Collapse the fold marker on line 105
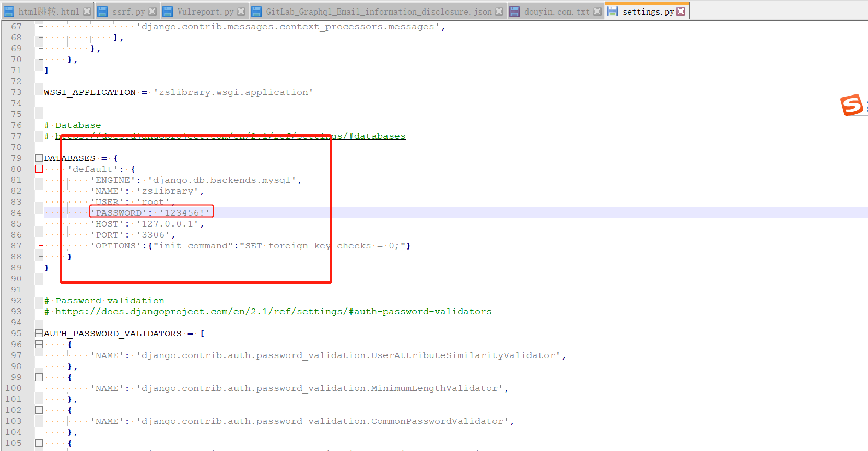 click(39, 443)
